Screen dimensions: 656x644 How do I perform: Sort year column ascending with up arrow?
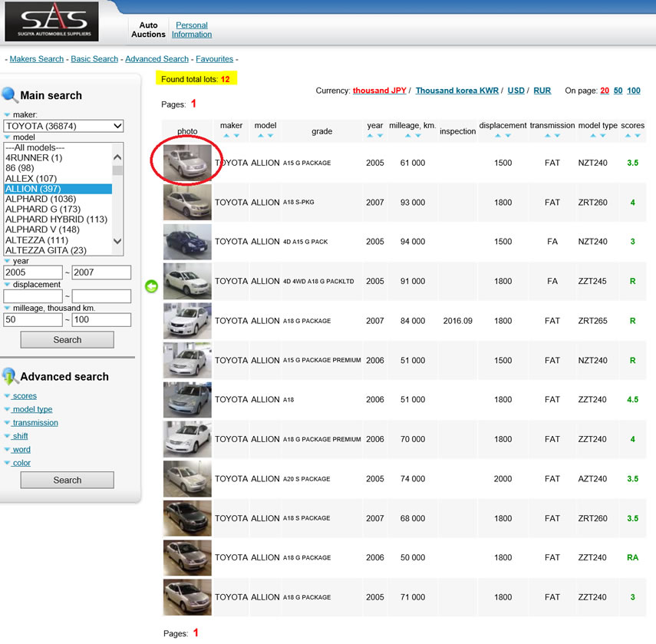tap(370, 136)
